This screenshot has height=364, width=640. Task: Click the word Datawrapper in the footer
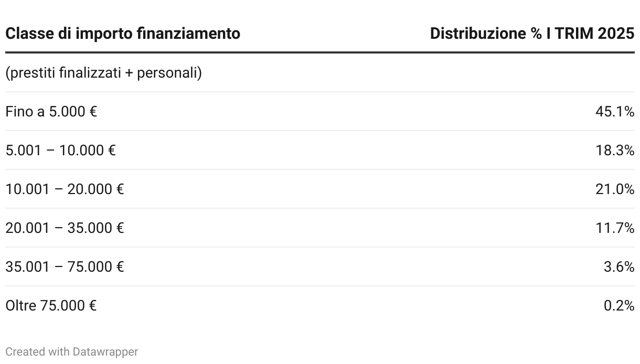[105, 351]
